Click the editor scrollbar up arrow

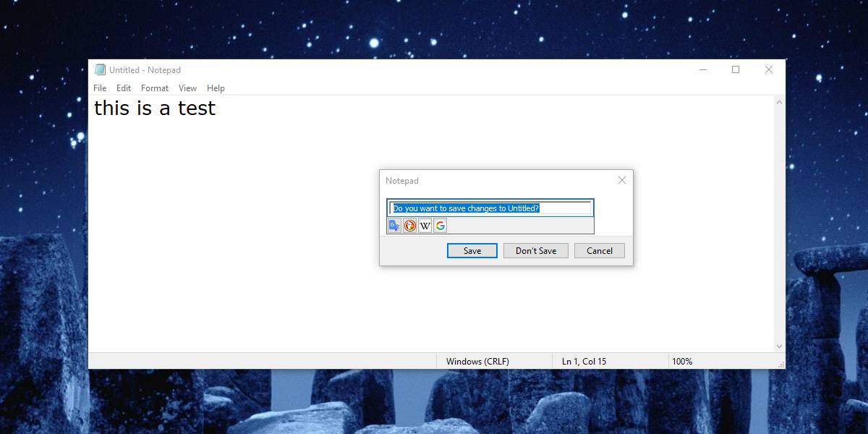(x=779, y=102)
